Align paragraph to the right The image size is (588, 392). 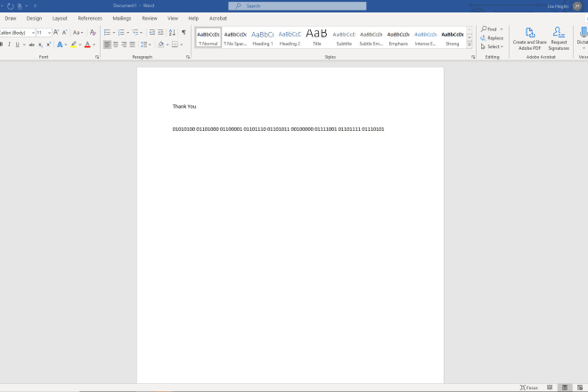click(x=124, y=45)
